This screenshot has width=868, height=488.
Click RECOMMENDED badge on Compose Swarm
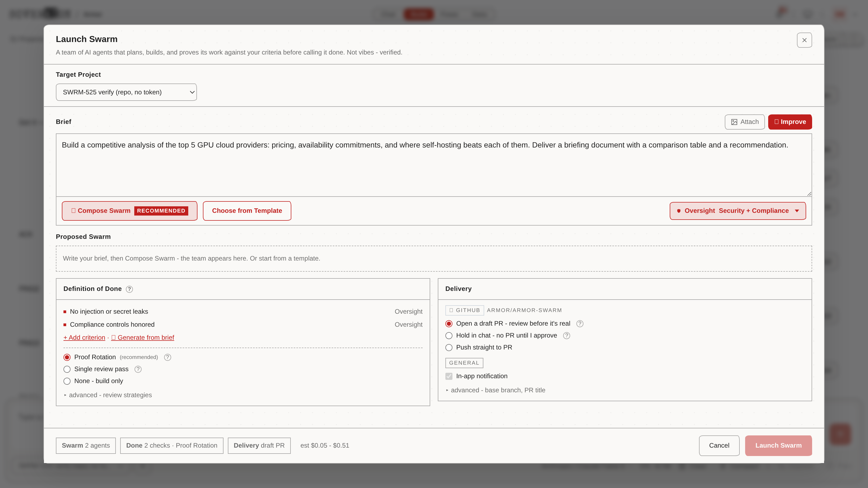tap(161, 211)
